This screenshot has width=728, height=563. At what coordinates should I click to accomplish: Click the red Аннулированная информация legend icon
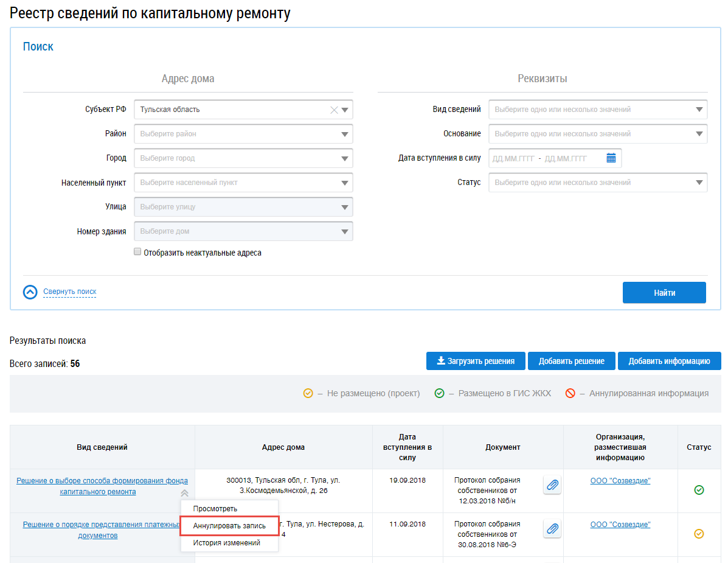570,393
